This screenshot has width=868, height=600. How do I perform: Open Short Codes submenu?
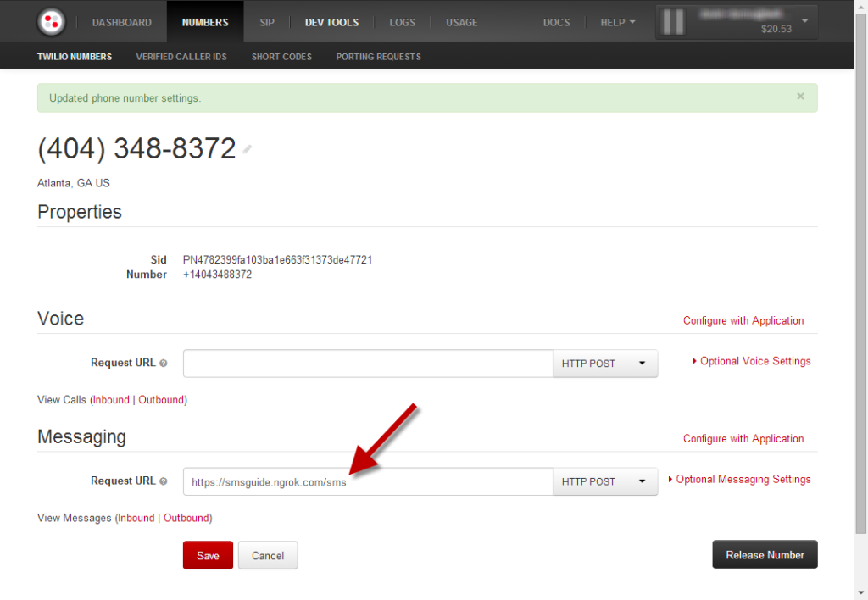pyautogui.click(x=281, y=57)
